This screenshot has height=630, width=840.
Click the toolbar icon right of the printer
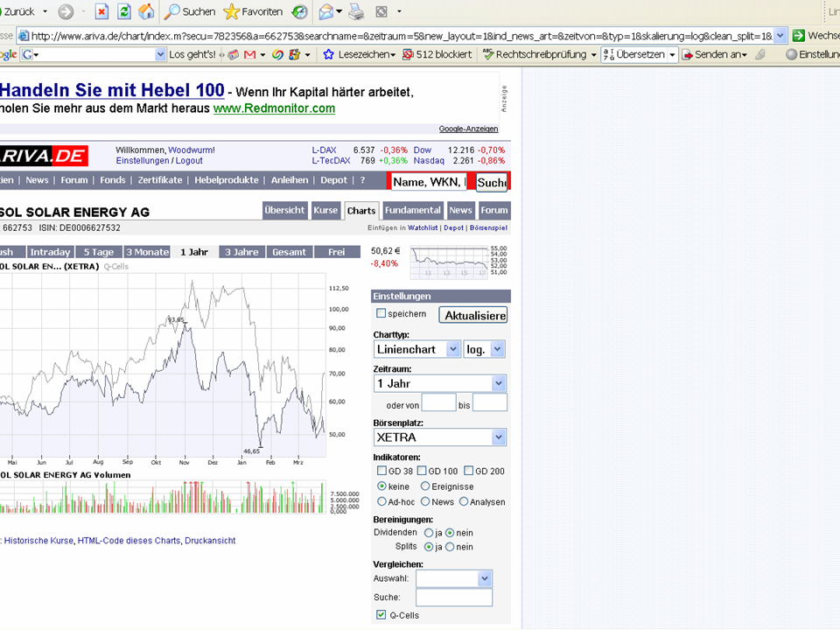tap(381, 11)
